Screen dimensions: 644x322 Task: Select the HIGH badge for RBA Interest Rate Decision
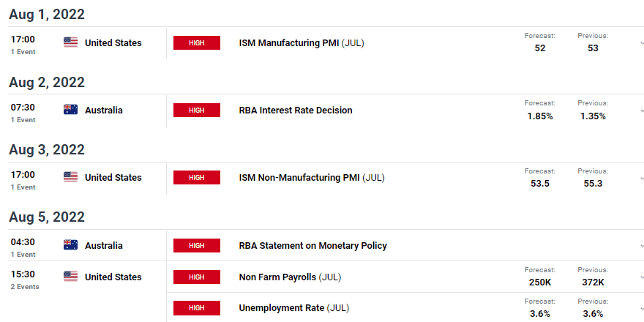click(x=197, y=110)
